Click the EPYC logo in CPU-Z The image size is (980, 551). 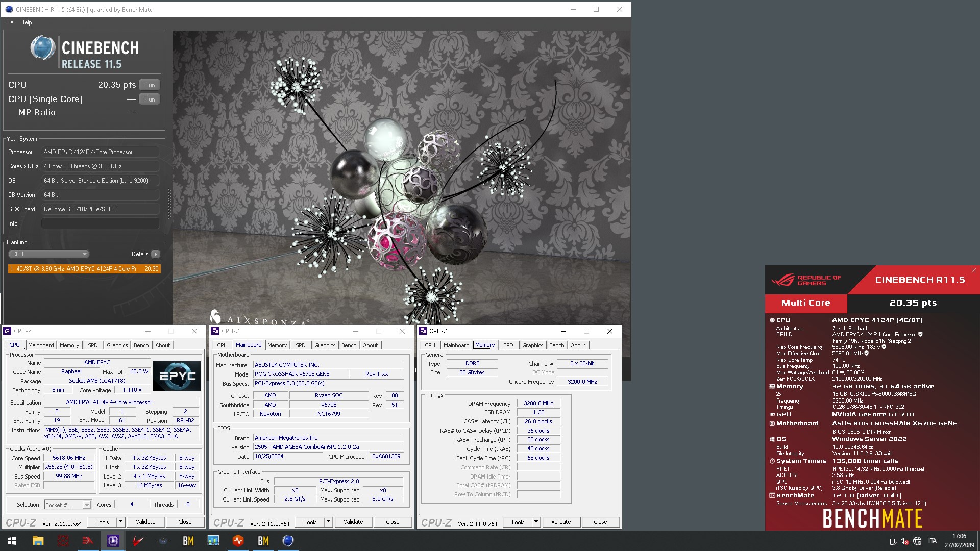coord(177,376)
